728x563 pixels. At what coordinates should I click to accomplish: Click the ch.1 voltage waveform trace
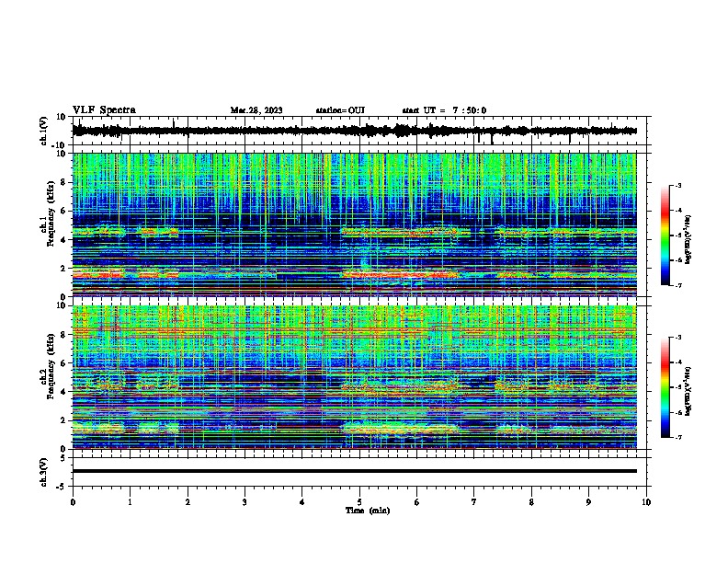(x=354, y=131)
